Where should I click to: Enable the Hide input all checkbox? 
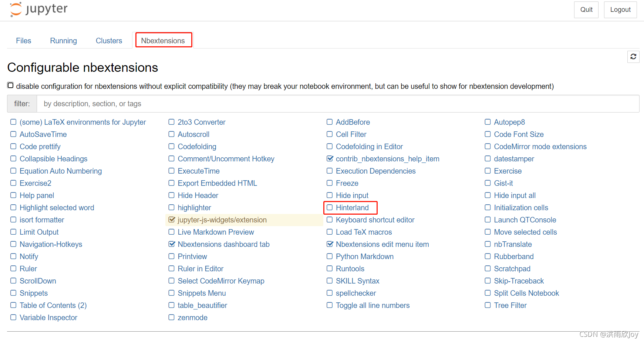tap(488, 195)
